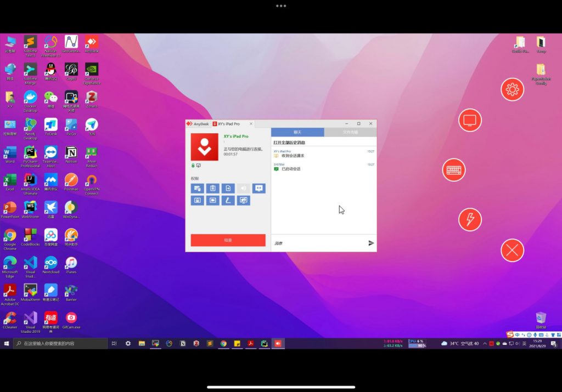562x392 pixels.
Task: Switch to the AnyDesk home tab
Action: point(197,123)
